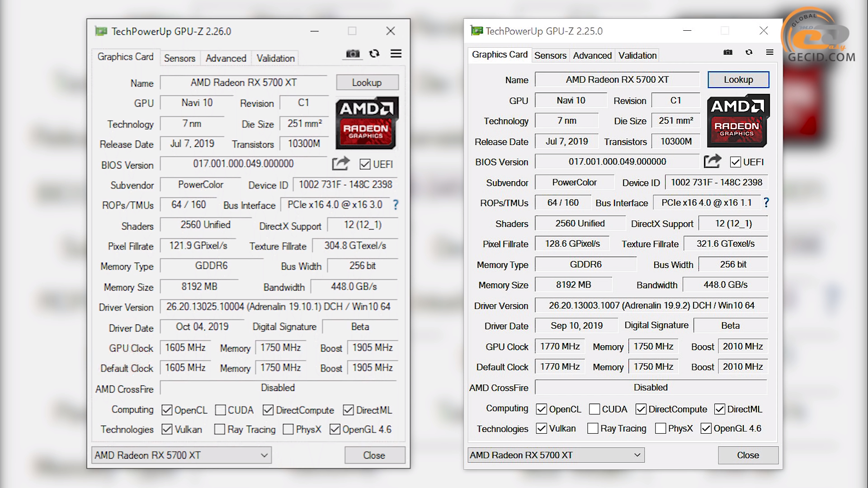Click the AMD Radeon logo in GPU-Z 2.26.0
The width and height of the screenshot is (868, 488).
pos(367,123)
